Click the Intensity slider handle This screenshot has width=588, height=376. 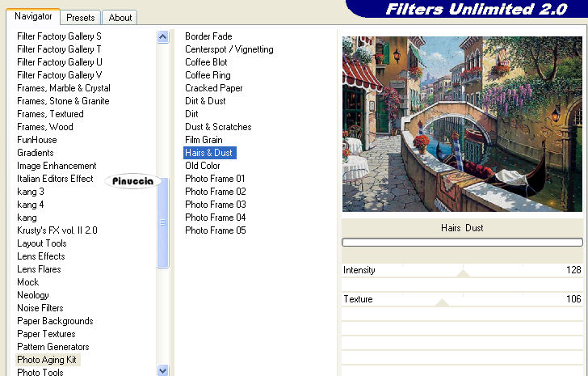[463, 273]
